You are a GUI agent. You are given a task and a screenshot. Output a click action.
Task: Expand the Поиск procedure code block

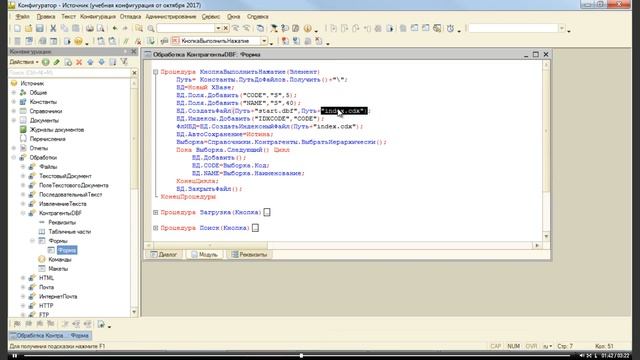(x=156, y=228)
